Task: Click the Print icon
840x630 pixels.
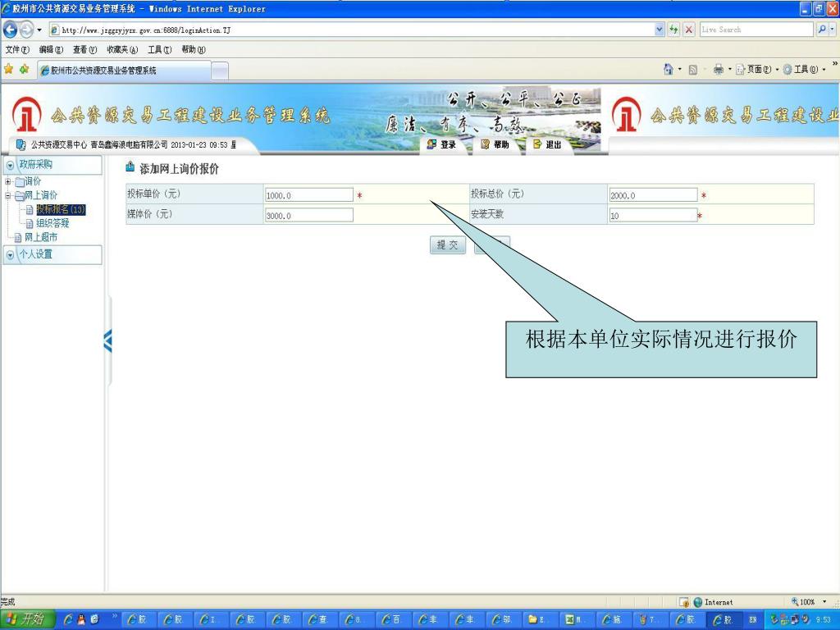Action: (x=719, y=70)
